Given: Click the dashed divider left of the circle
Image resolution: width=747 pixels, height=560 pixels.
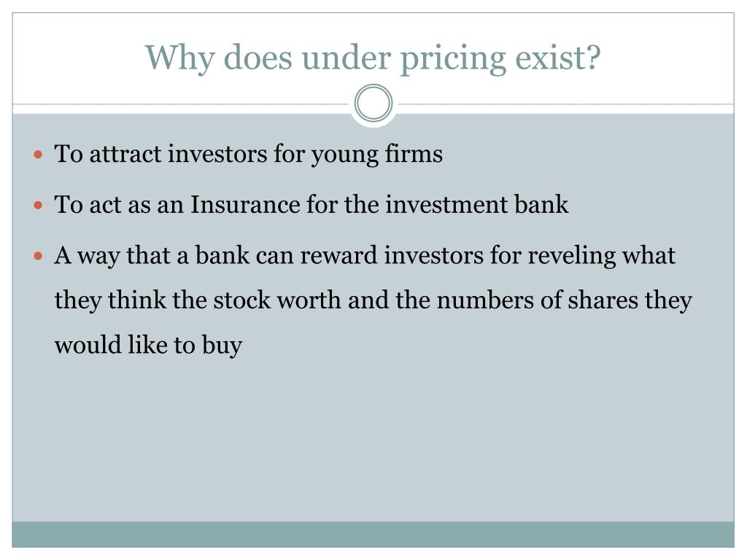Looking at the screenshot, I should [x=181, y=104].
